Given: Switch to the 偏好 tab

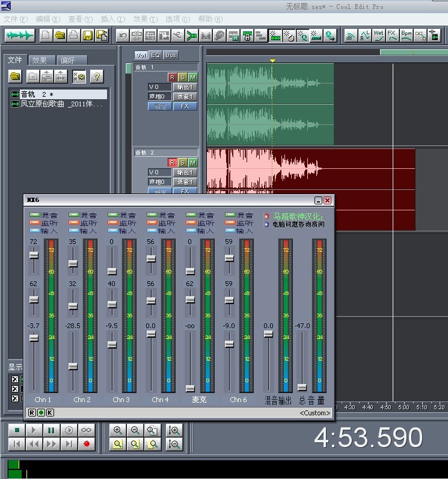Looking at the screenshot, I should [x=73, y=60].
